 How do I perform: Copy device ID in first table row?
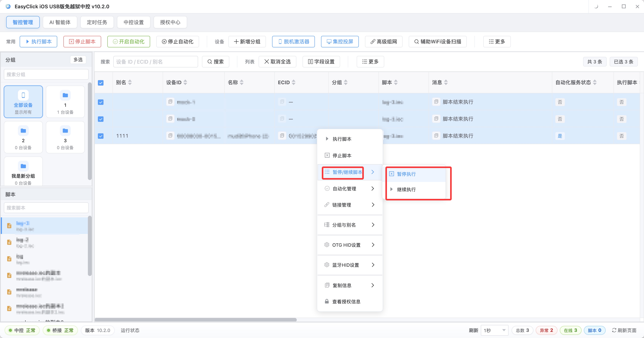click(x=170, y=102)
